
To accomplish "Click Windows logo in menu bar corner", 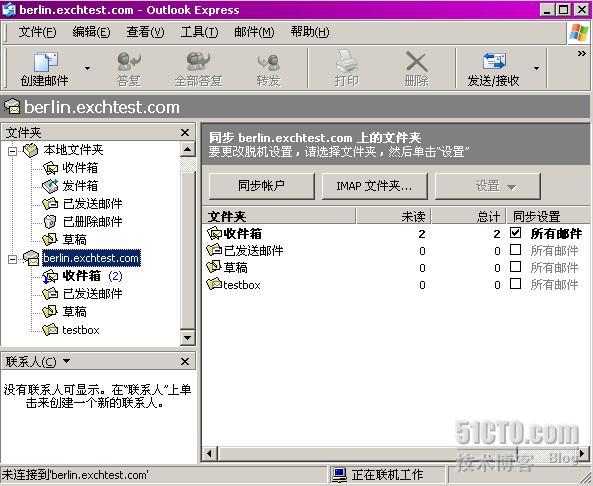I will click(579, 32).
